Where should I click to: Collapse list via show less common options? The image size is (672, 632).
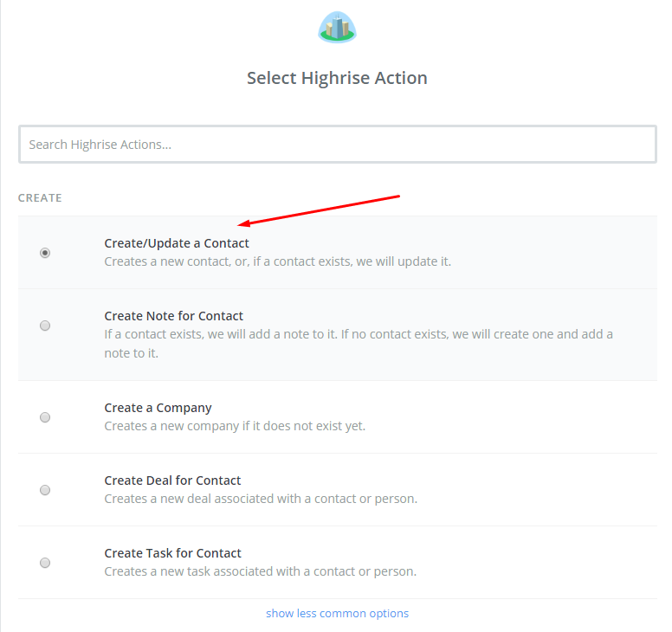tap(337, 614)
